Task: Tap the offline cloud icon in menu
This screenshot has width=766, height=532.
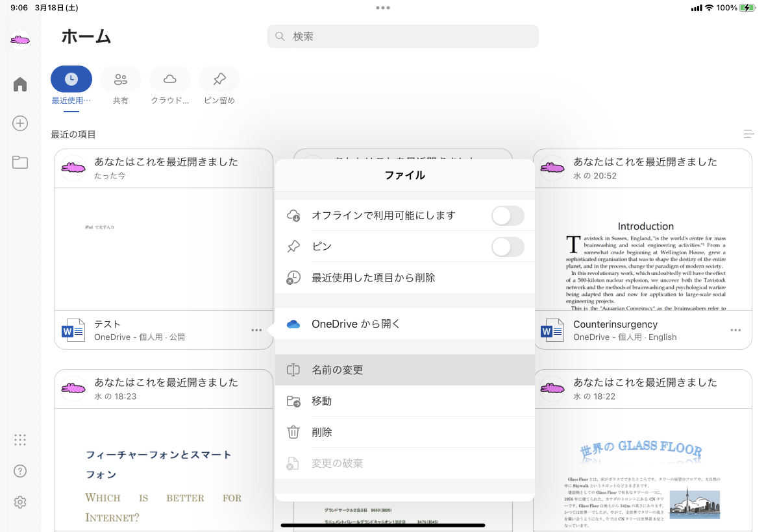Action: (x=293, y=215)
